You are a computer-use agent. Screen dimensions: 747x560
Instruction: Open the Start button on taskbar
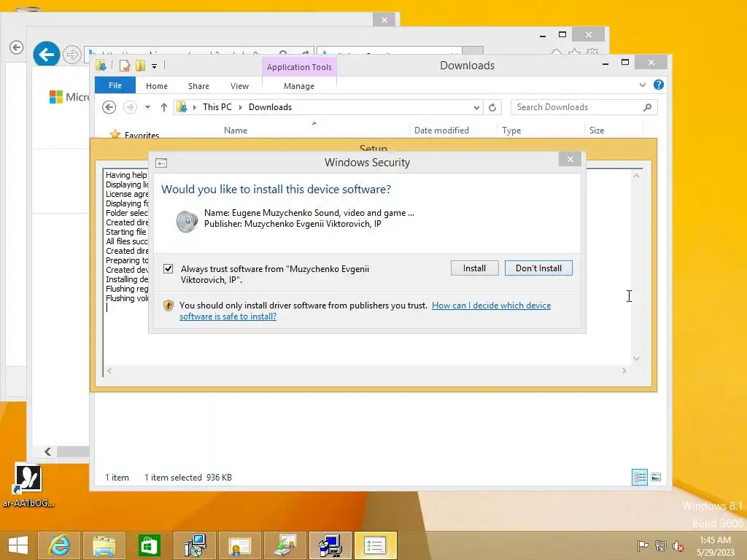(18, 545)
